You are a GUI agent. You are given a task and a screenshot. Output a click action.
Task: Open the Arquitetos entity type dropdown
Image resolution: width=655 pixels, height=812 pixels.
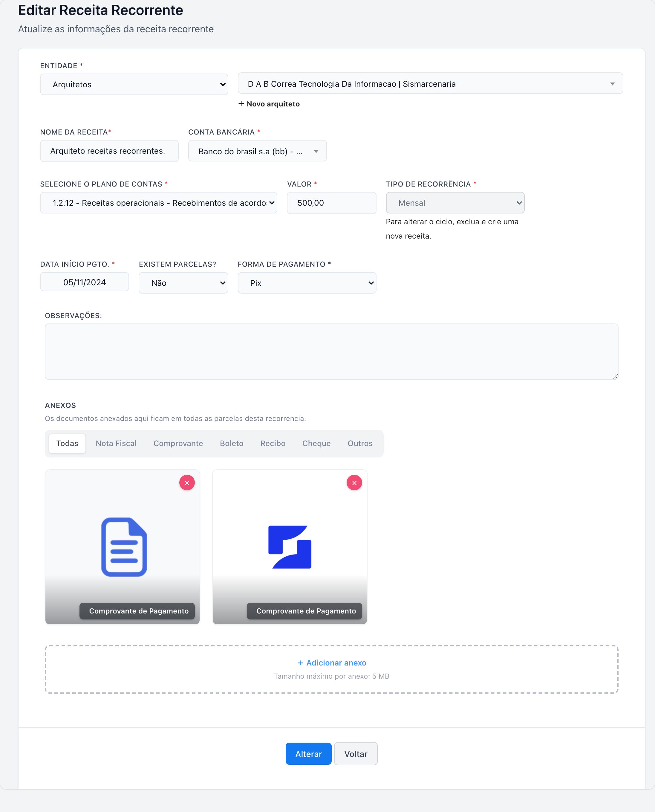[x=134, y=84]
